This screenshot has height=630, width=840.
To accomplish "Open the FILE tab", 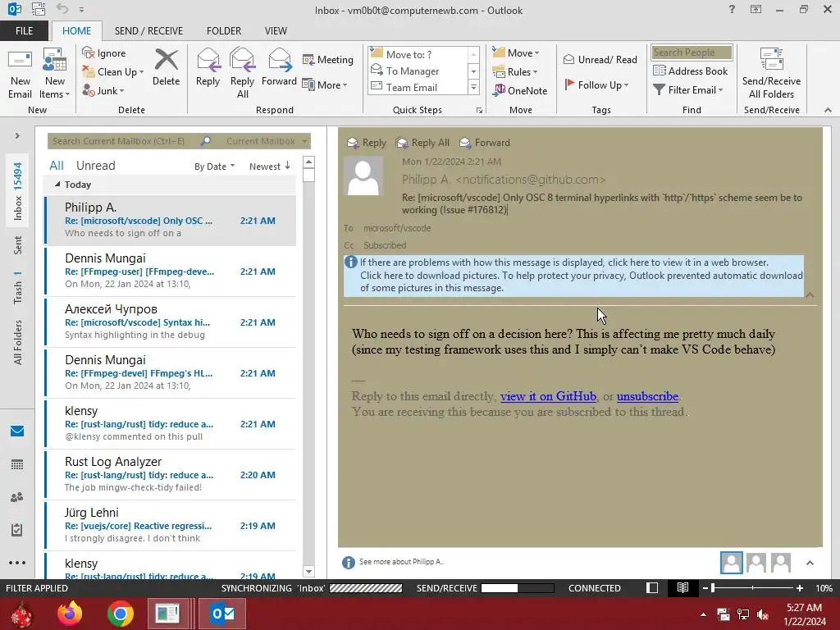I will pos(24,30).
